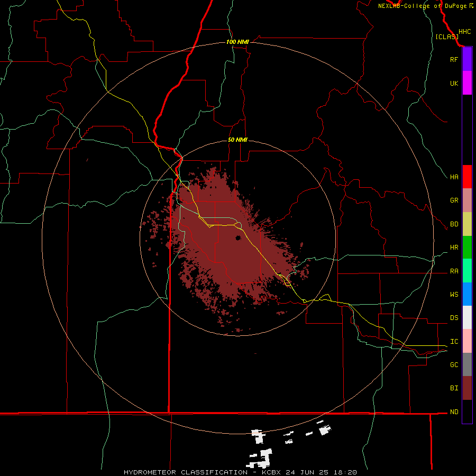Click the purple RF legend color swatch

click(467, 59)
